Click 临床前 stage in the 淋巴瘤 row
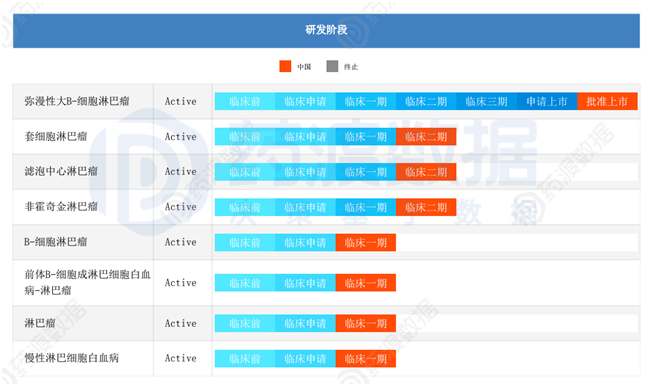 pyautogui.click(x=245, y=323)
